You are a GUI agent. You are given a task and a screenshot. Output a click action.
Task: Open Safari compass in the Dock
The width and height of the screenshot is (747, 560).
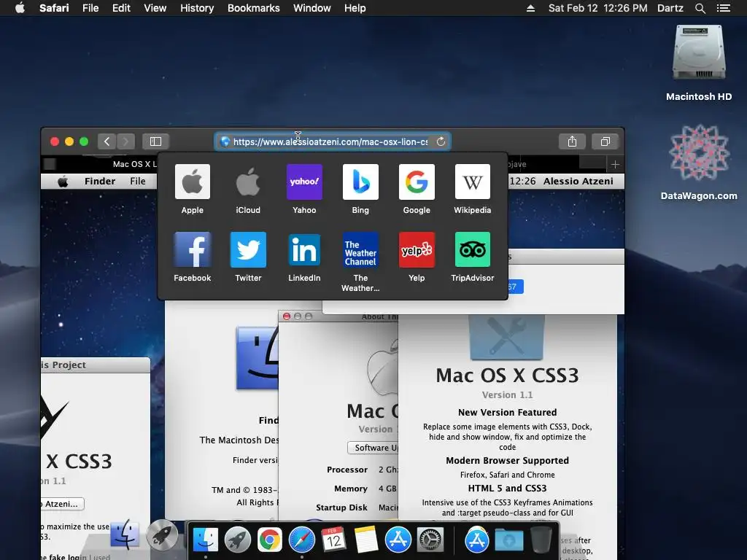click(301, 540)
